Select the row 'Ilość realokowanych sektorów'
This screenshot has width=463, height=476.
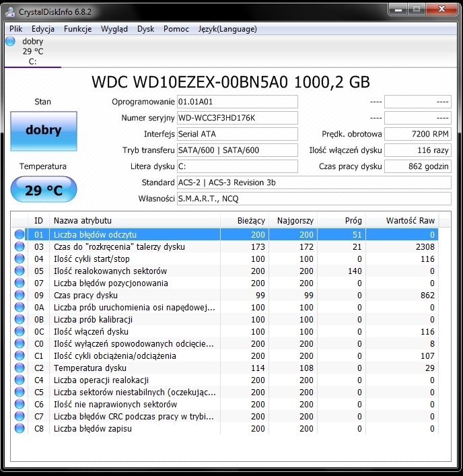(225, 271)
